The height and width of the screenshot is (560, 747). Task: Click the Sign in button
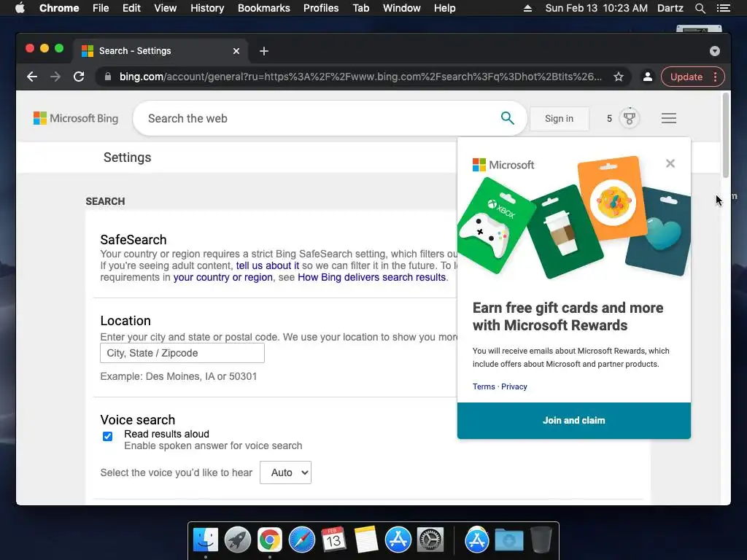tap(560, 119)
